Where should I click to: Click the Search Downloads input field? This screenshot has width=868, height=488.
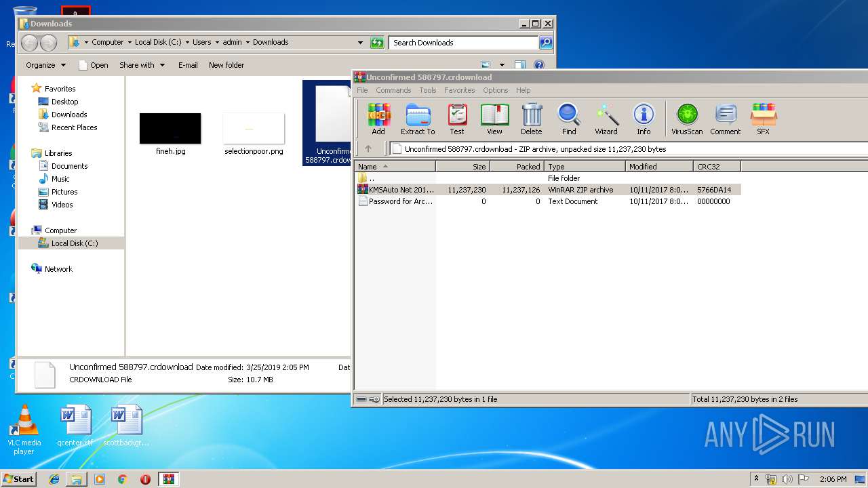click(463, 43)
